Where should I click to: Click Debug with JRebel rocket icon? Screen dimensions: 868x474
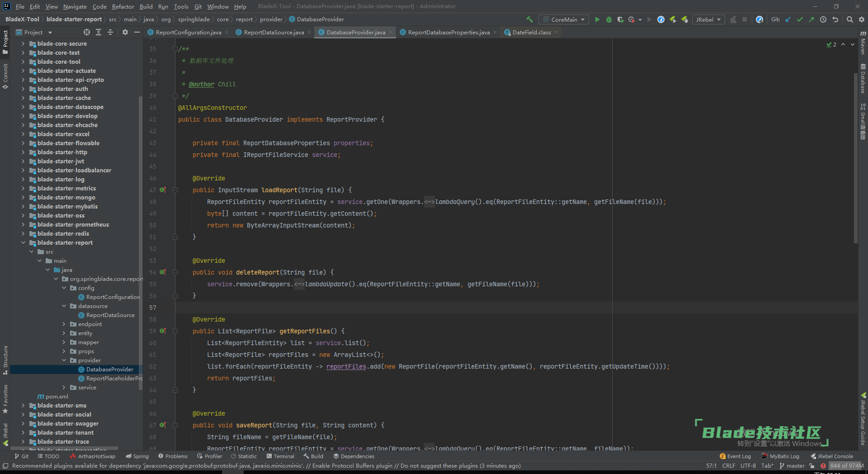[684, 19]
